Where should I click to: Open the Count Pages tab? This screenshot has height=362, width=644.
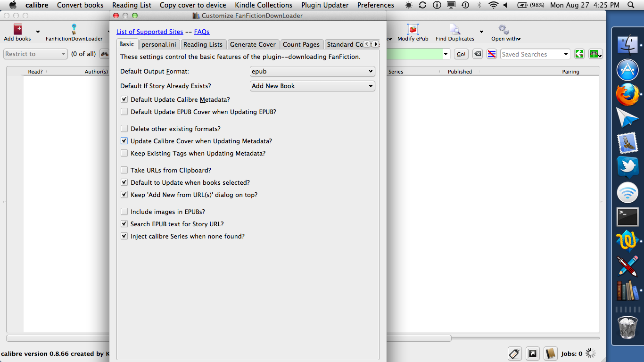301,44
